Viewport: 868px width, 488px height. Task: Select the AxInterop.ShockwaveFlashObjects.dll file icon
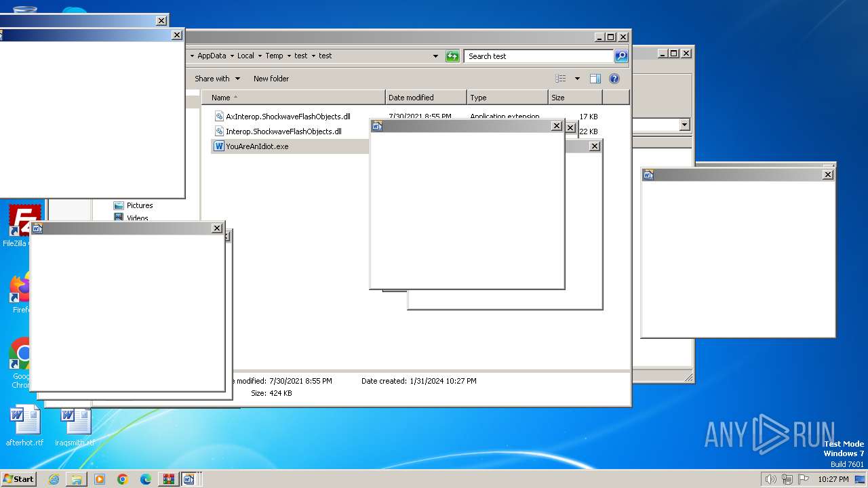click(219, 117)
